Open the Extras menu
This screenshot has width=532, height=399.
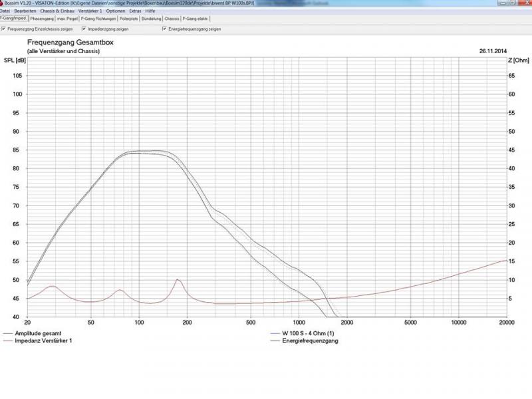click(135, 11)
